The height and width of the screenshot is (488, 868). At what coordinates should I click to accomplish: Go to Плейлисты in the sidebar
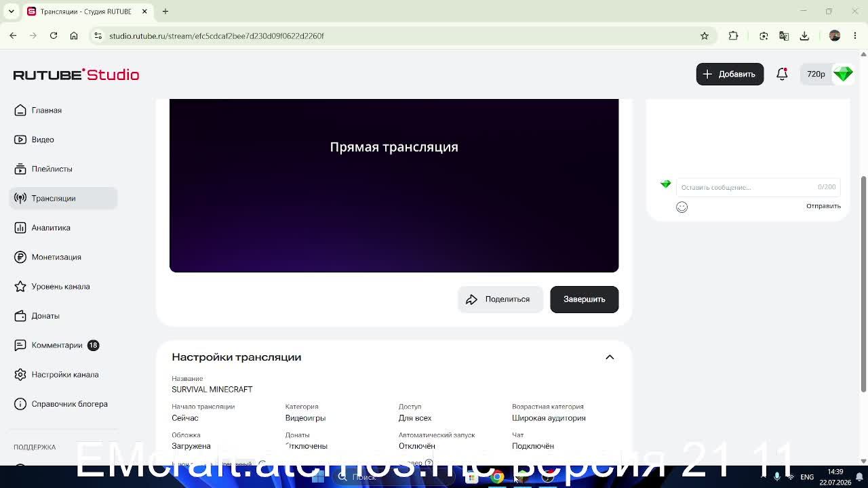click(x=52, y=169)
